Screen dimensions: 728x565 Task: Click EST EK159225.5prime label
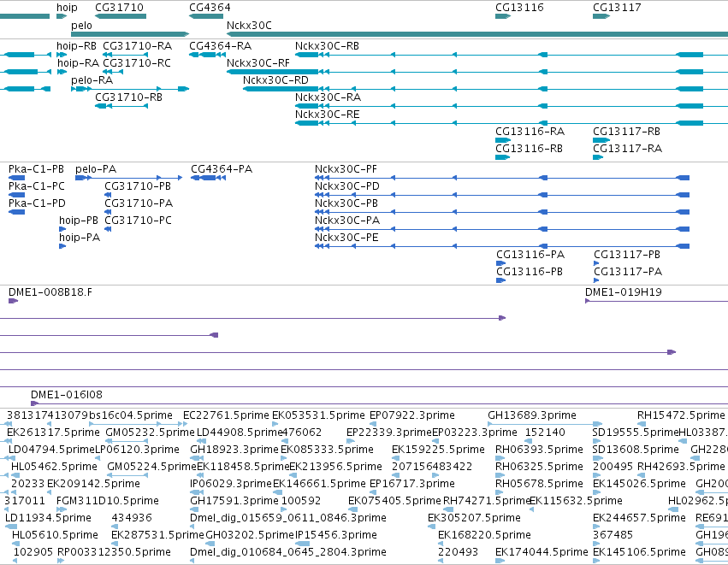[438, 450]
